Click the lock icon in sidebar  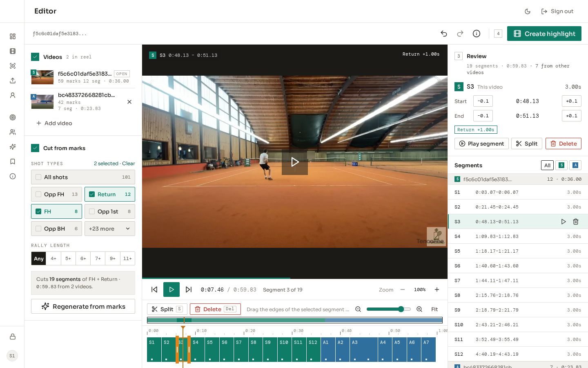pyautogui.click(x=13, y=337)
